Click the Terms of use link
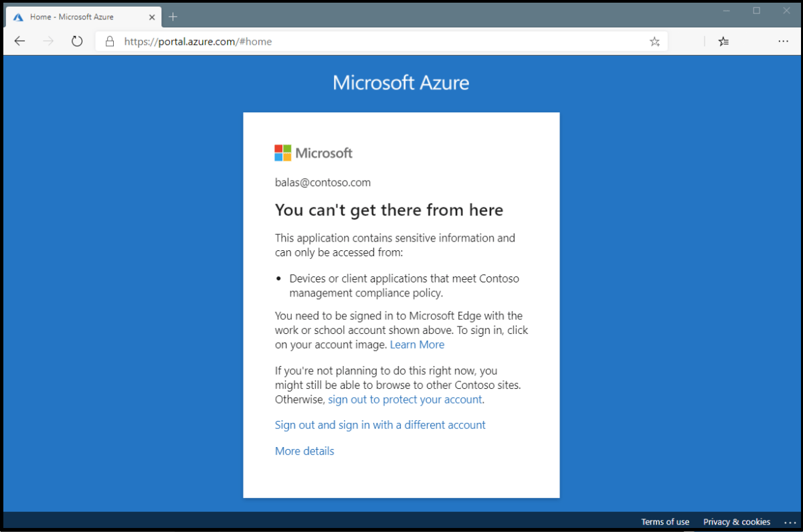Viewport: 803px width, 532px height. coord(665,522)
